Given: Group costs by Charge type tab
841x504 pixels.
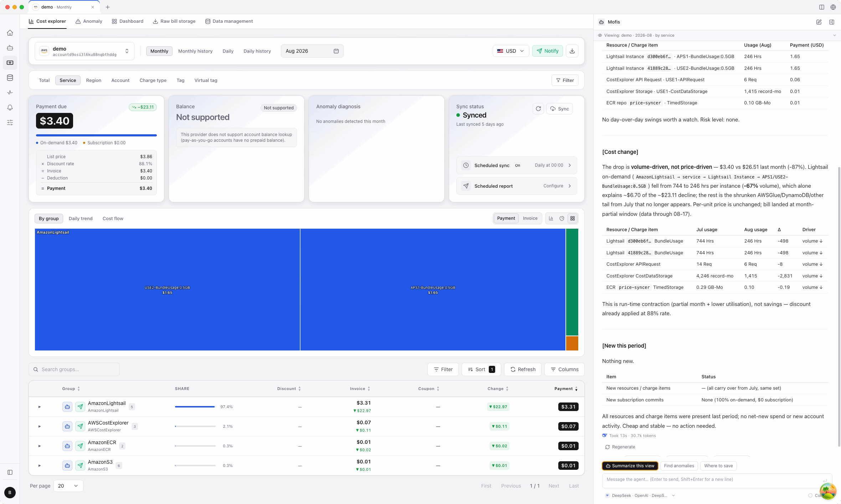Looking at the screenshot, I should click(x=153, y=80).
